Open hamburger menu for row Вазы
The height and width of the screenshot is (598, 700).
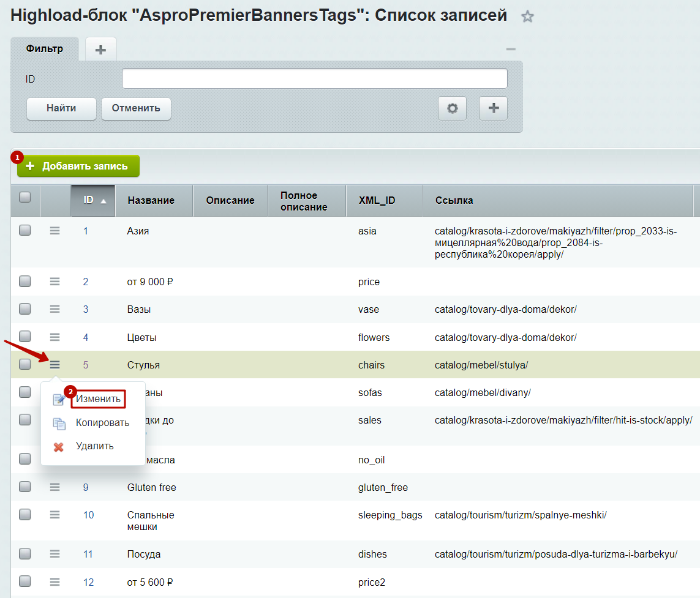click(x=55, y=309)
